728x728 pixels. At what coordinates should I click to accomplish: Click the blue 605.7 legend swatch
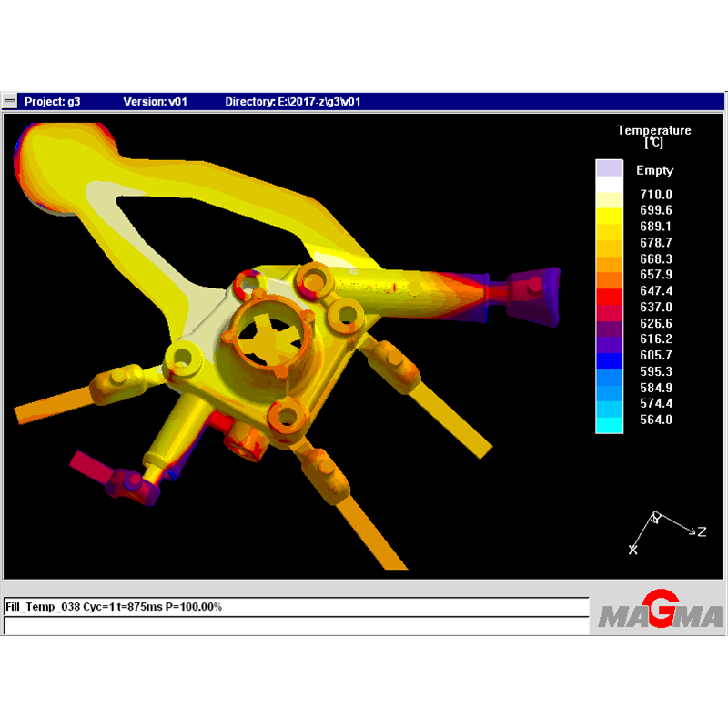coord(609,360)
